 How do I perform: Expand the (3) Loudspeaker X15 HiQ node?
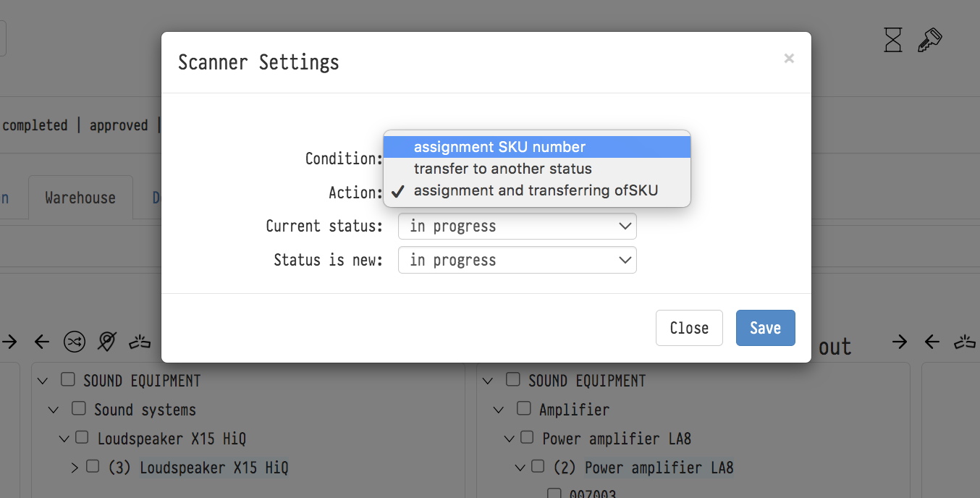click(75, 468)
